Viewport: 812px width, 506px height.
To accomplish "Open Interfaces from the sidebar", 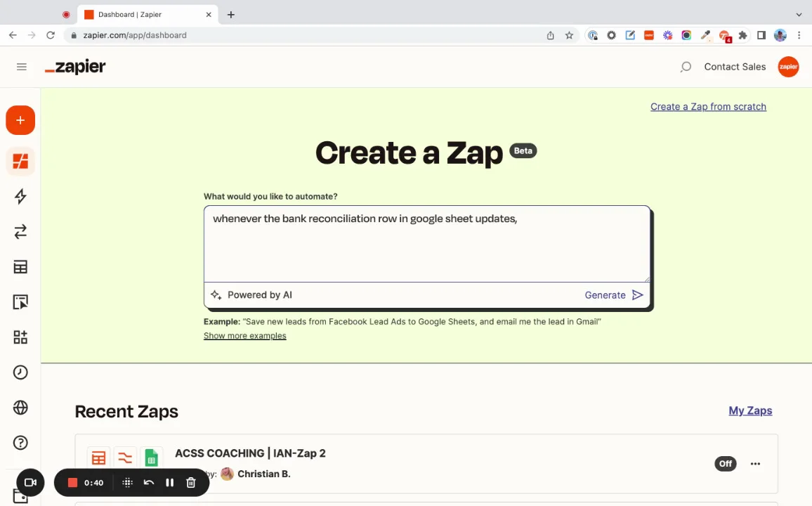I will tap(20, 301).
